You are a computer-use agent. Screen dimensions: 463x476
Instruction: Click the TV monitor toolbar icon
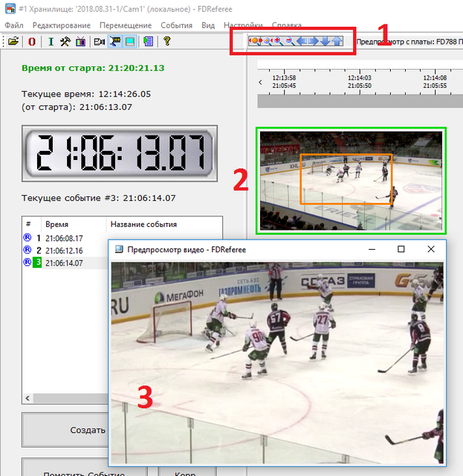pyautogui.click(x=80, y=42)
